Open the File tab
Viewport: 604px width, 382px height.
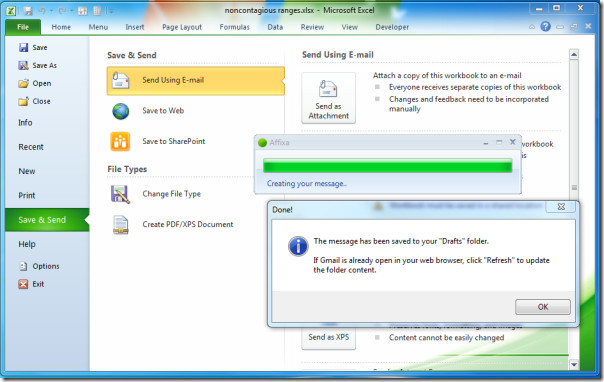pyautogui.click(x=23, y=27)
